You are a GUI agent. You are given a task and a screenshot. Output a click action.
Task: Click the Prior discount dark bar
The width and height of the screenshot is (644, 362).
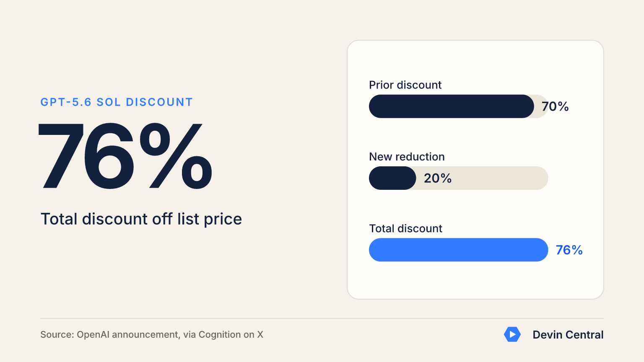[452, 106]
